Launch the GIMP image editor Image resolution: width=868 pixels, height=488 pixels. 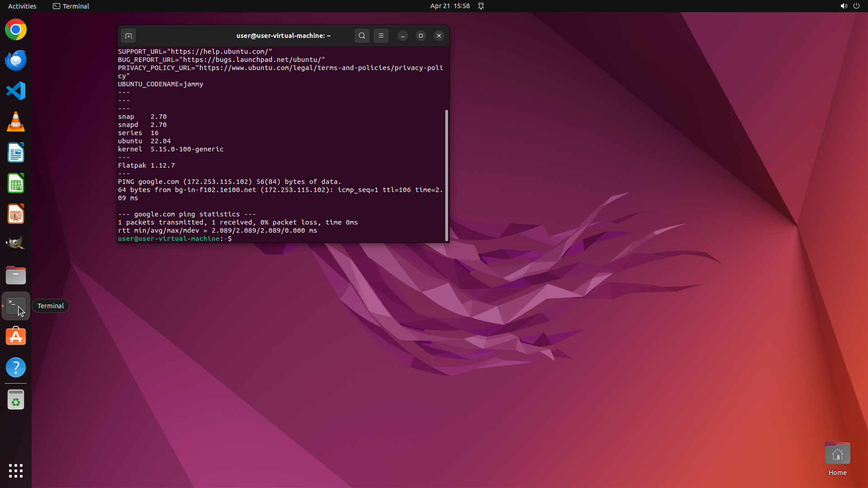coord(16,244)
